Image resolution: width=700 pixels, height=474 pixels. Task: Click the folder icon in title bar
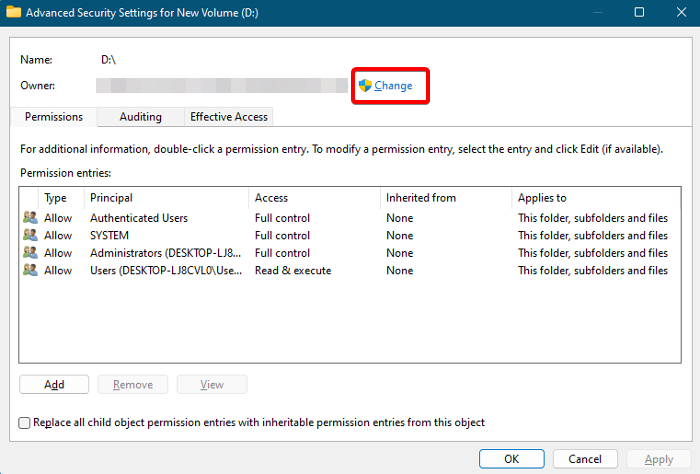[x=14, y=12]
